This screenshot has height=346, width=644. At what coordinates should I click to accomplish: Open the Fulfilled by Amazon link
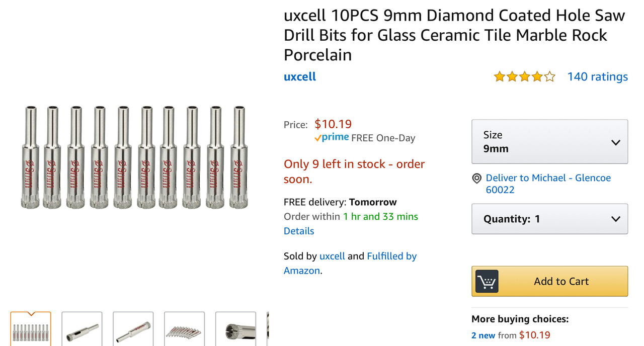391,256
